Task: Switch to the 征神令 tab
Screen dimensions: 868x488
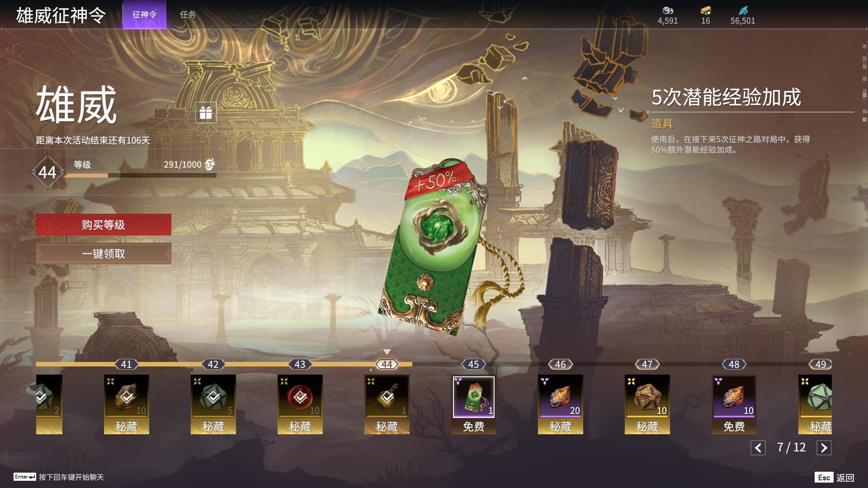Action: pos(145,15)
